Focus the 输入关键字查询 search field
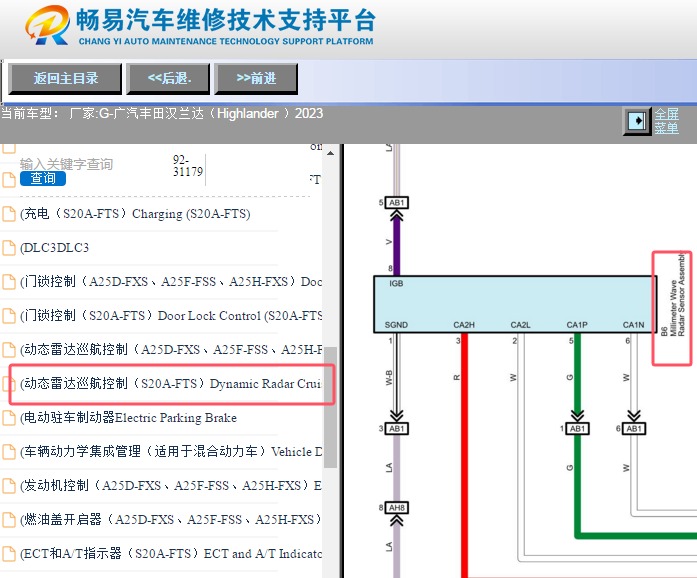697x578 pixels. pos(66,164)
